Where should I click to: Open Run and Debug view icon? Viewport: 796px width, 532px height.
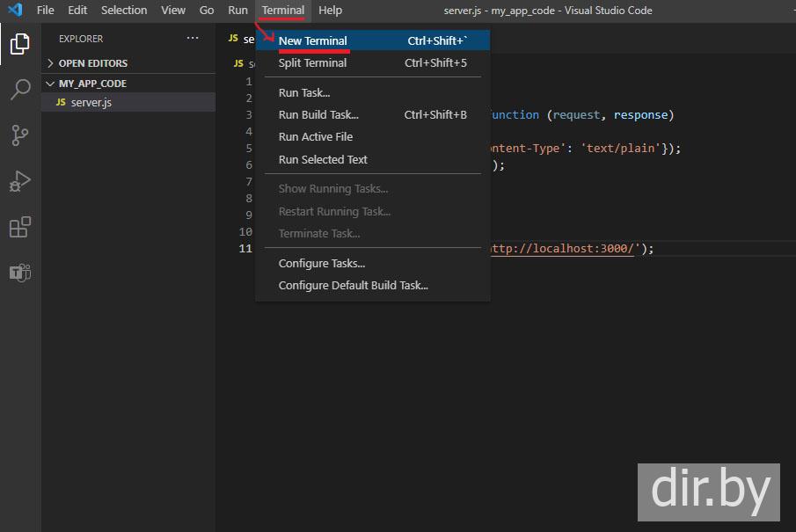click(19, 180)
